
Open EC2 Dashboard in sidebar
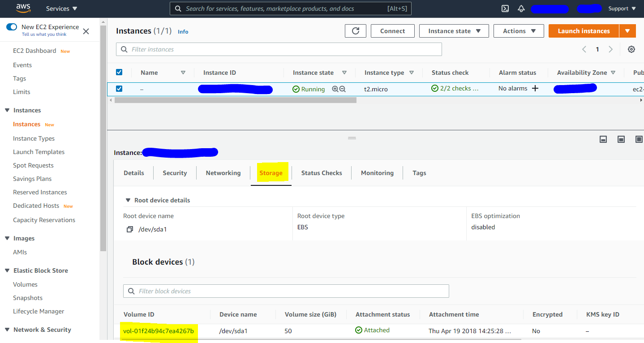tap(34, 51)
